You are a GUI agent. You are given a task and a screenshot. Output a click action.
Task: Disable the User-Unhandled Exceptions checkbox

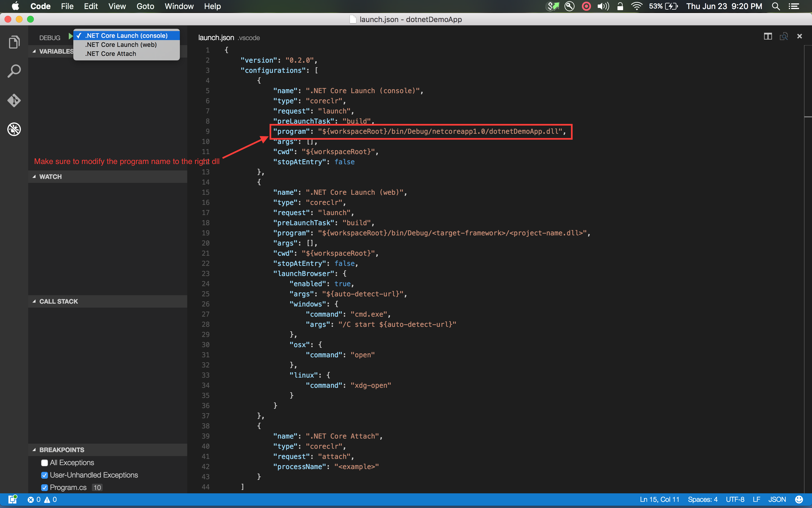[x=44, y=476]
